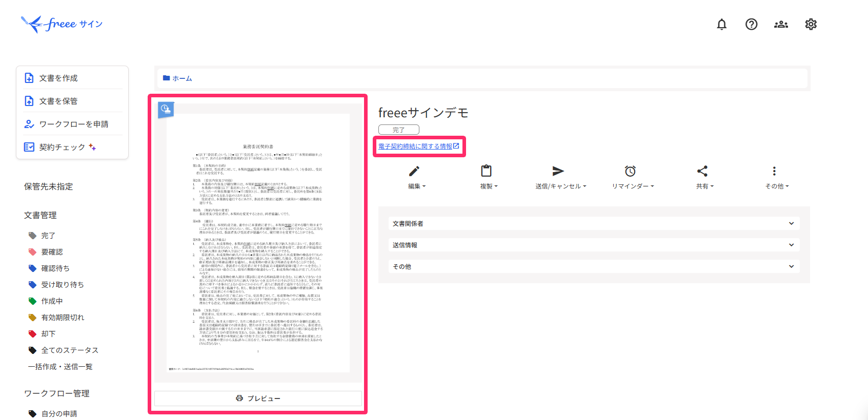Click the yellow tag icon next to 有効期限切れ
Image resolution: width=868 pixels, height=420 pixels.
pyautogui.click(x=32, y=318)
